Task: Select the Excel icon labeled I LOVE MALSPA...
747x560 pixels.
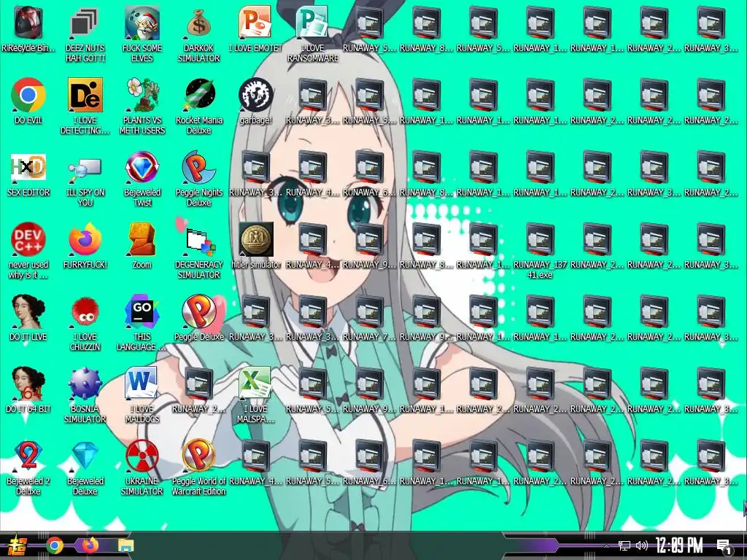Action: tap(255, 384)
